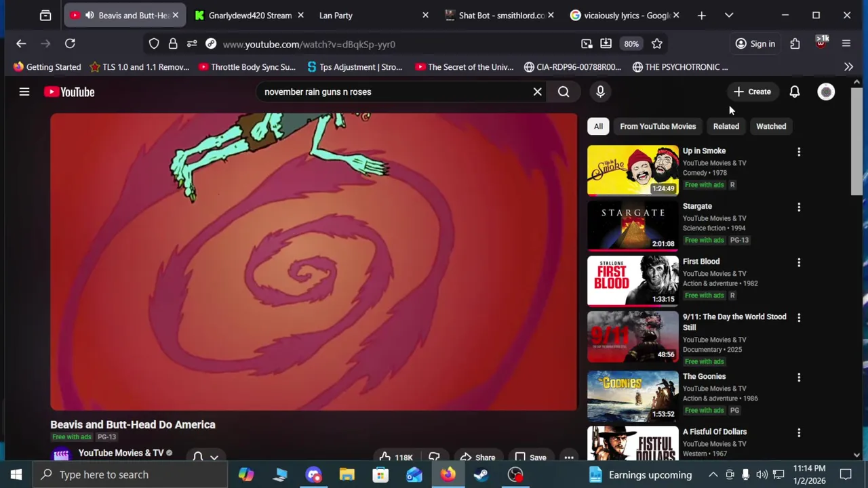Open Steam from the taskbar

481,474
